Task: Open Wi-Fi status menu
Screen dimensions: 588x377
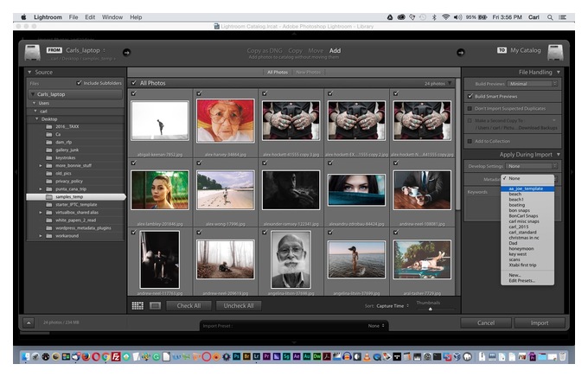Action: click(x=445, y=17)
